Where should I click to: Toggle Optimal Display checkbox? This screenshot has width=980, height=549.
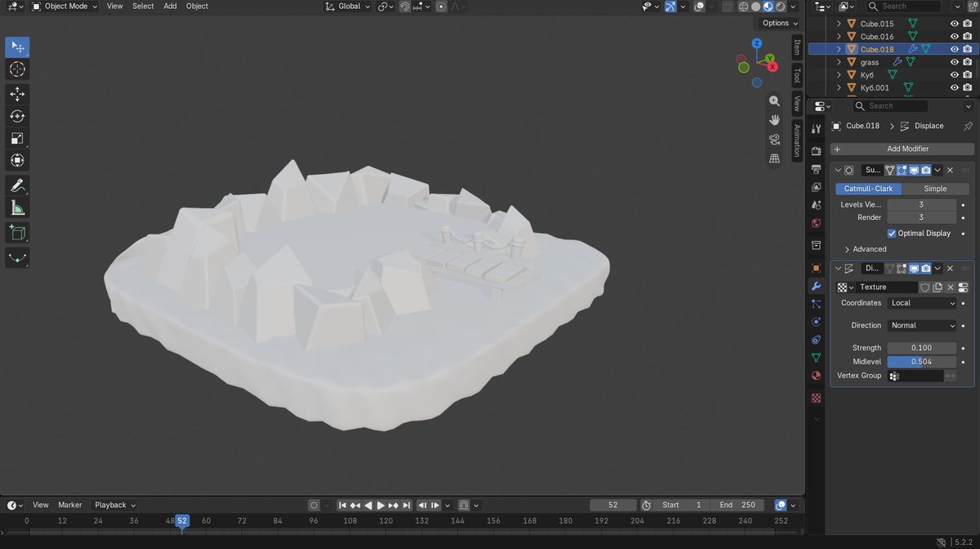coord(892,234)
